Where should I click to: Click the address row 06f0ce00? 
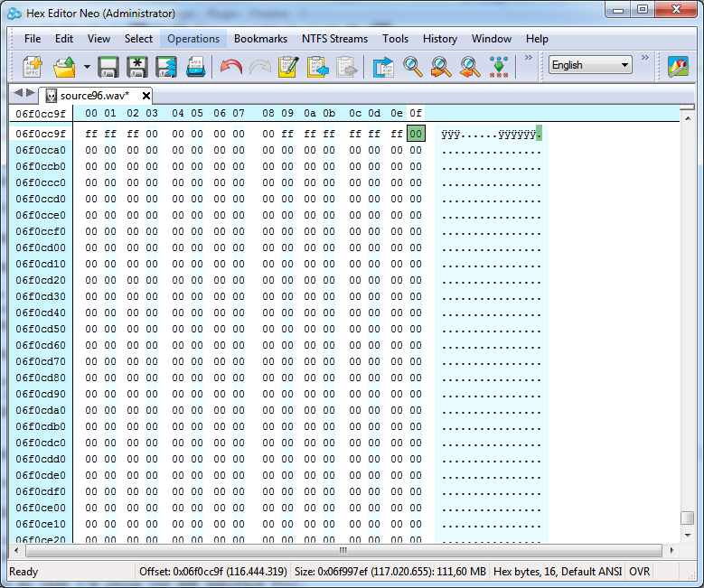point(41,508)
